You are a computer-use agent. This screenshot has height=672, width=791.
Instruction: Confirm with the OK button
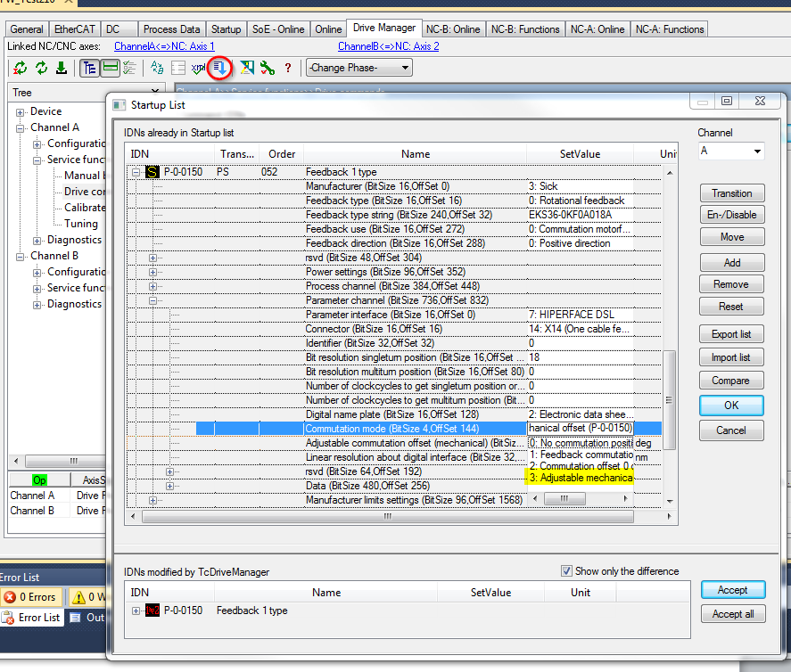[x=731, y=406]
